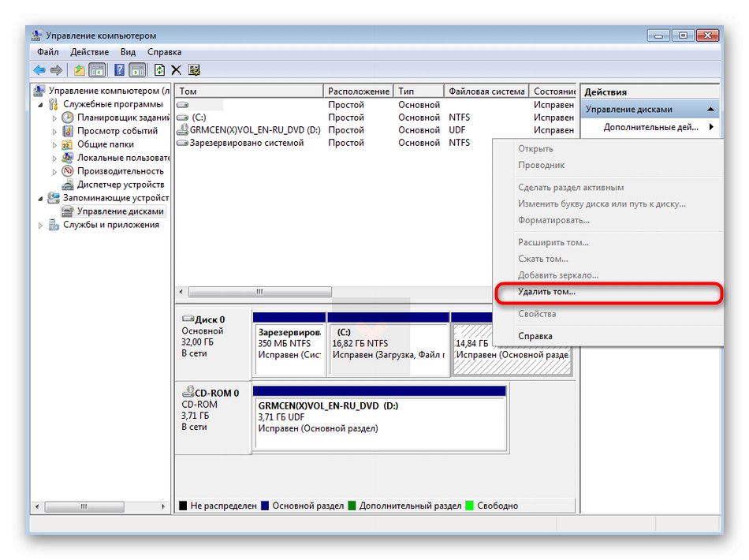This screenshot has width=749, height=560.
Task: Click the Services and Applications icon
Action: coord(54,225)
